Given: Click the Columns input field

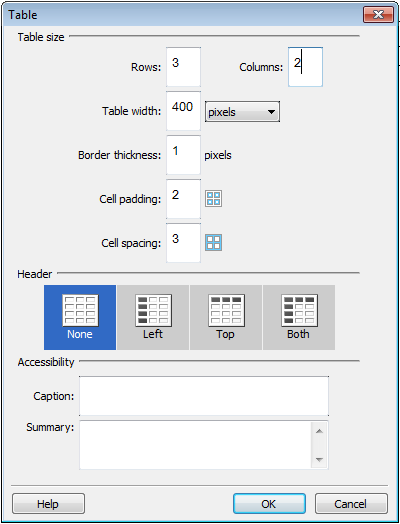Looking at the screenshot, I should [x=305, y=67].
